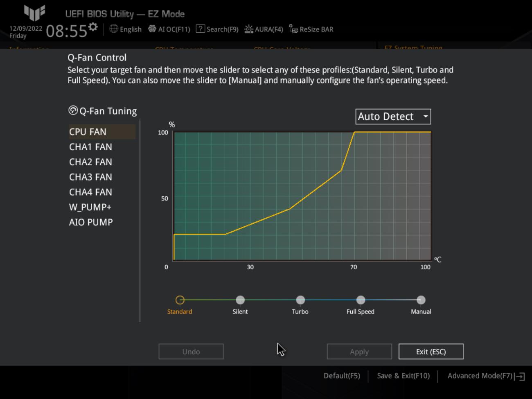Click the Apply button

[x=359, y=352]
